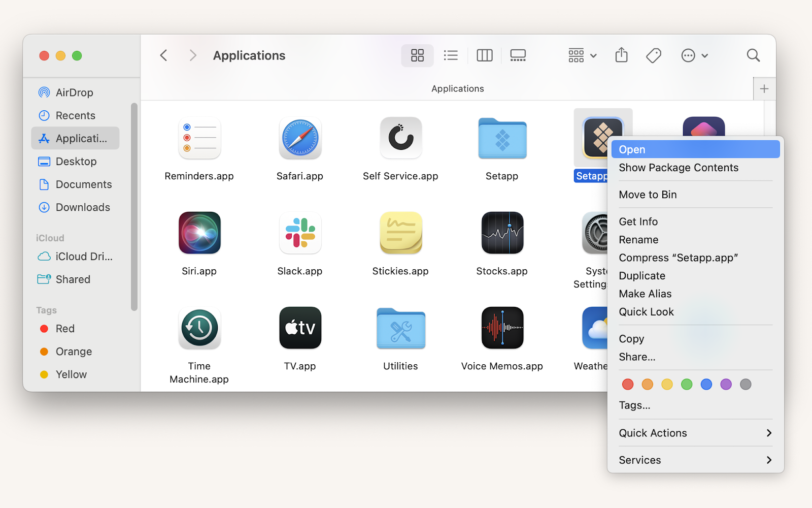Click the Edit Tags toolbar icon
Screen dimensions: 812x508
point(654,55)
